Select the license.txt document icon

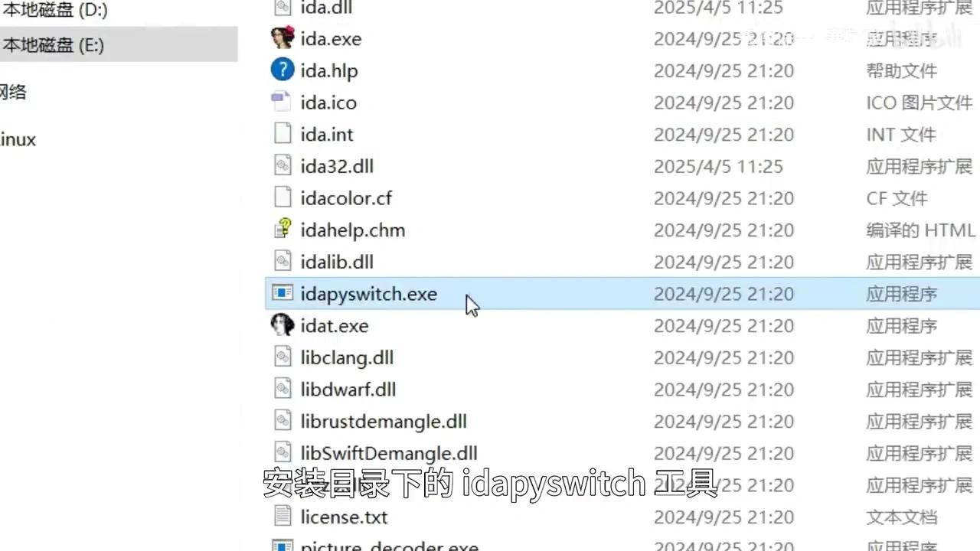283,517
